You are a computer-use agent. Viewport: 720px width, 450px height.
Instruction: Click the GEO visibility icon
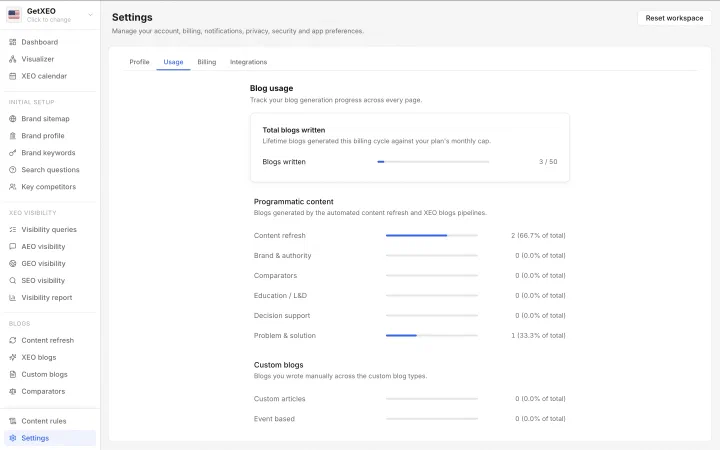(12, 263)
